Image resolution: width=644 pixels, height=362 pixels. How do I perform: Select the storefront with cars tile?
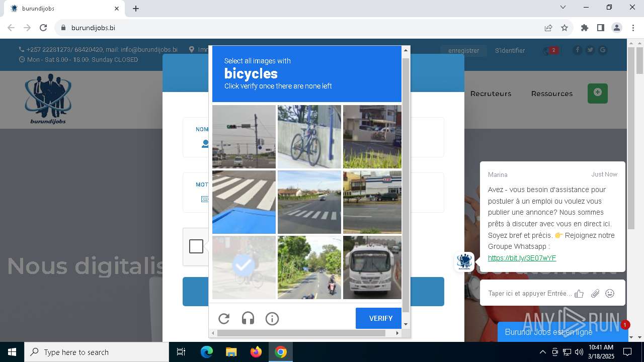pos(372,202)
